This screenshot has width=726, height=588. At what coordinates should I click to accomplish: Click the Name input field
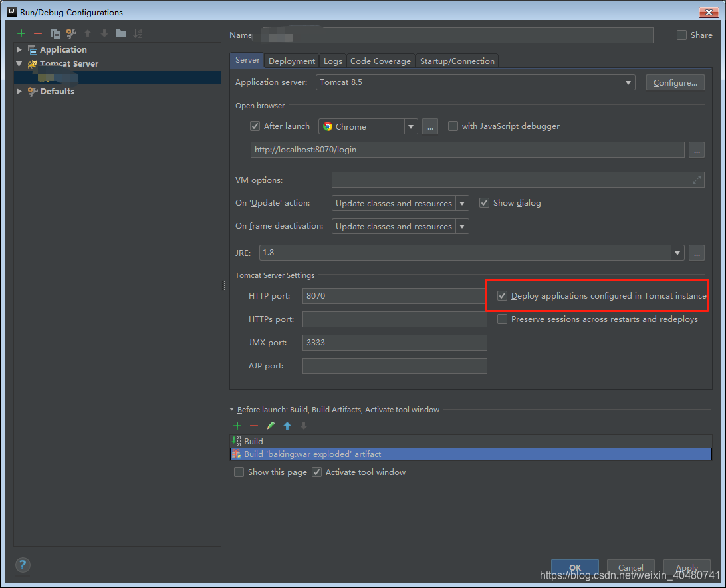pos(453,35)
